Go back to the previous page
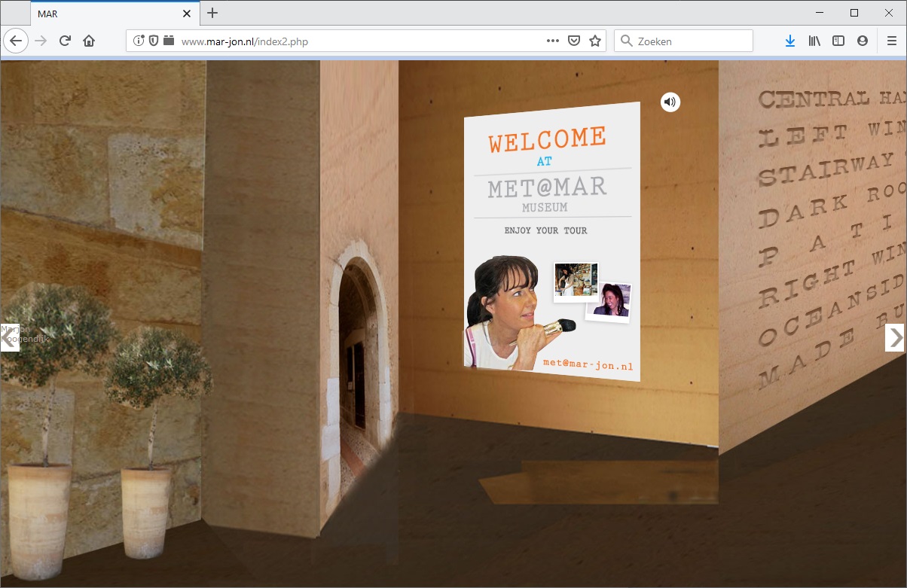 click(16, 41)
